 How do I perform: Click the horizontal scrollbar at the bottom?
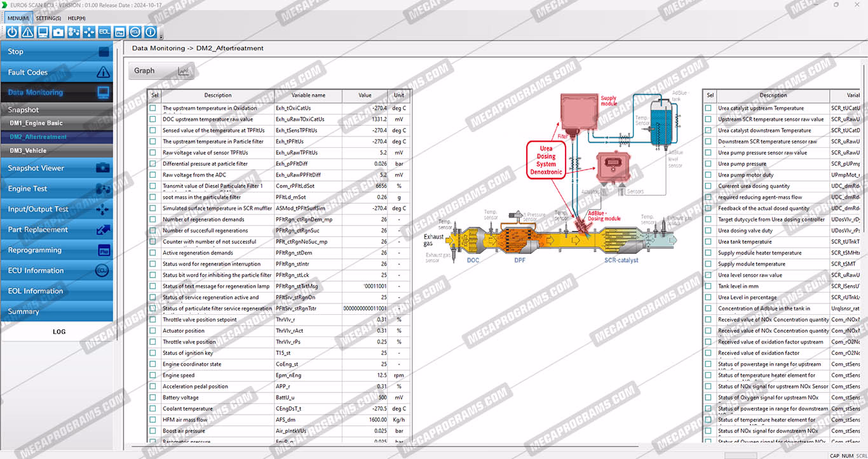coord(445,448)
